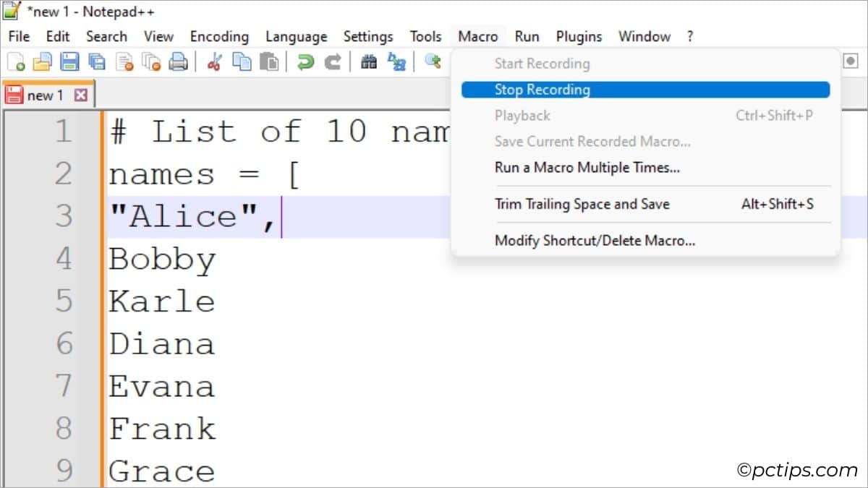Screen dimensions: 868x488
Task: Click the name Frank in the editor
Action: [x=162, y=429]
